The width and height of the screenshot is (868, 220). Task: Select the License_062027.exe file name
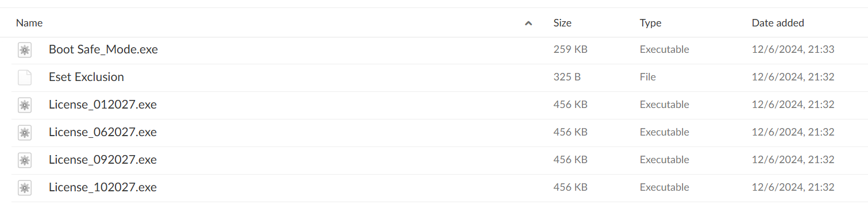pos(103,132)
